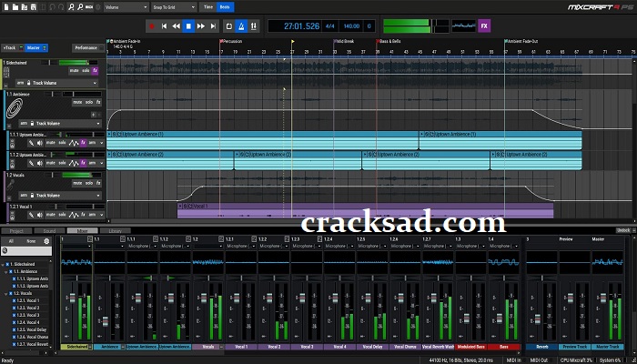Viewport: 637px width, 364px height.
Task: Click the undo arrow in the toolbar
Action: 52,7
